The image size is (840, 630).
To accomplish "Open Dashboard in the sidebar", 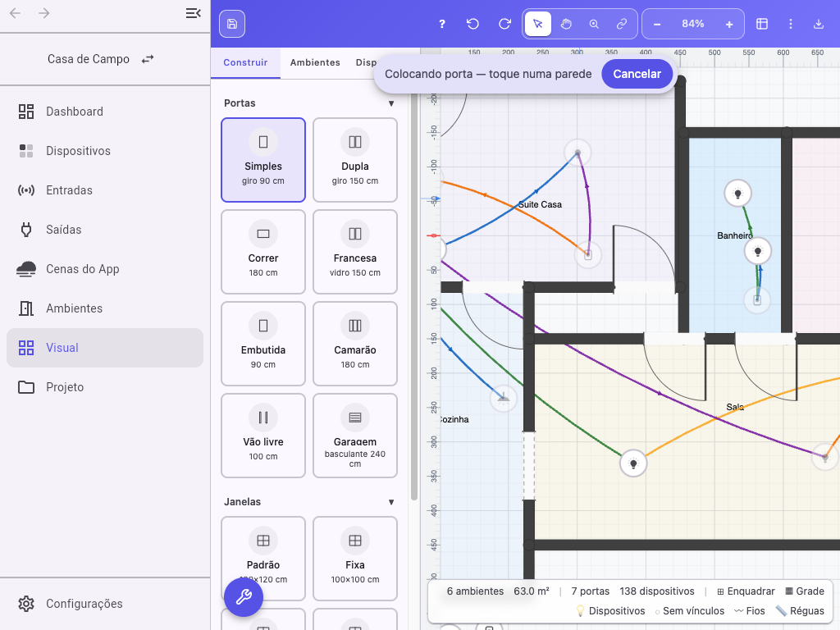I will [105, 112].
